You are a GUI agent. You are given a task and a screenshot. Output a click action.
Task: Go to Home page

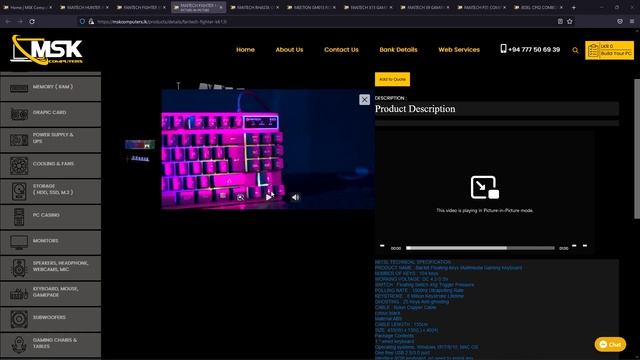(245, 49)
